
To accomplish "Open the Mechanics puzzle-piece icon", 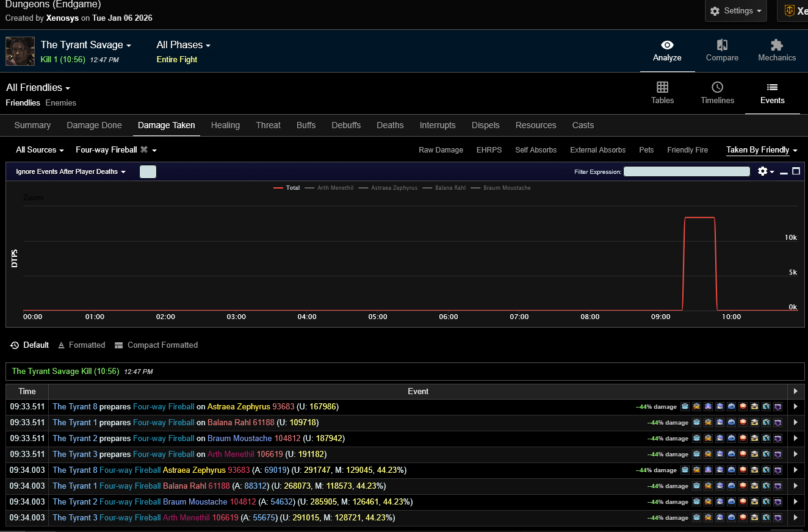I will pos(777,45).
